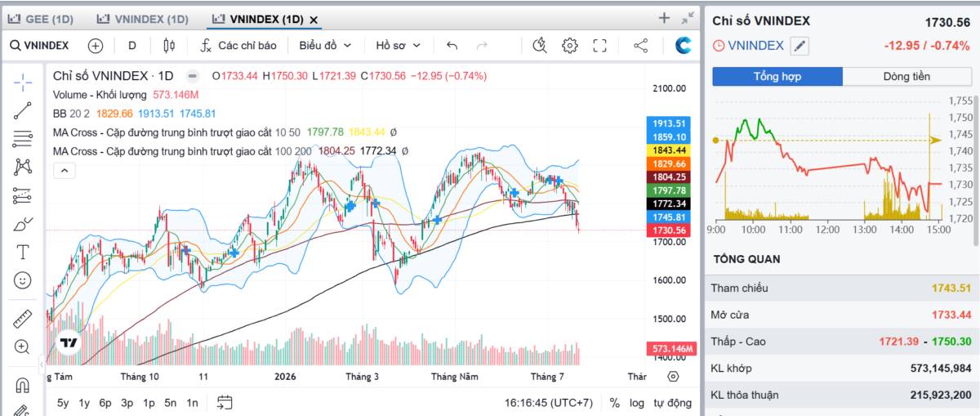Open the Hồ sơ dropdown
980x416 pixels.
(398, 46)
